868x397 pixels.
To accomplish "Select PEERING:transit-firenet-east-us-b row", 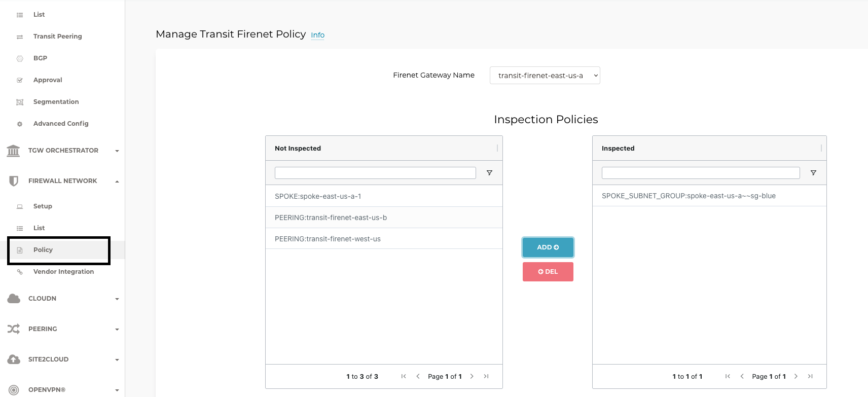I will pyautogui.click(x=384, y=218).
